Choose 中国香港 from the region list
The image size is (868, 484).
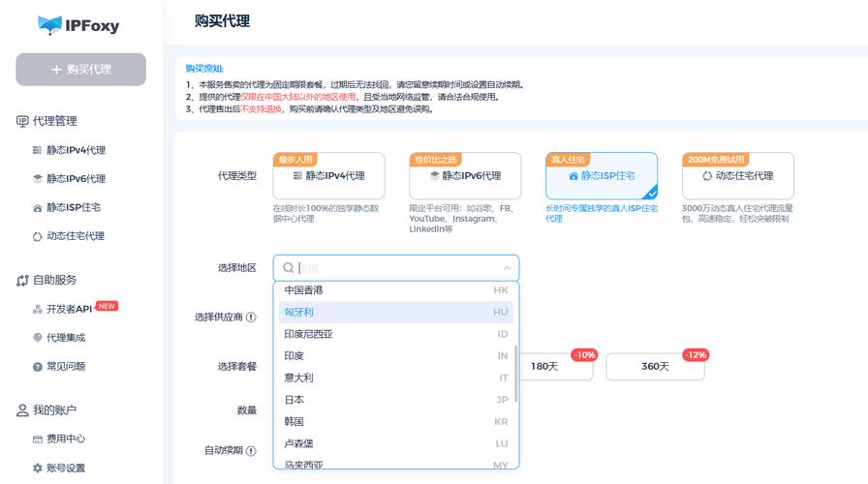click(396, 289)
